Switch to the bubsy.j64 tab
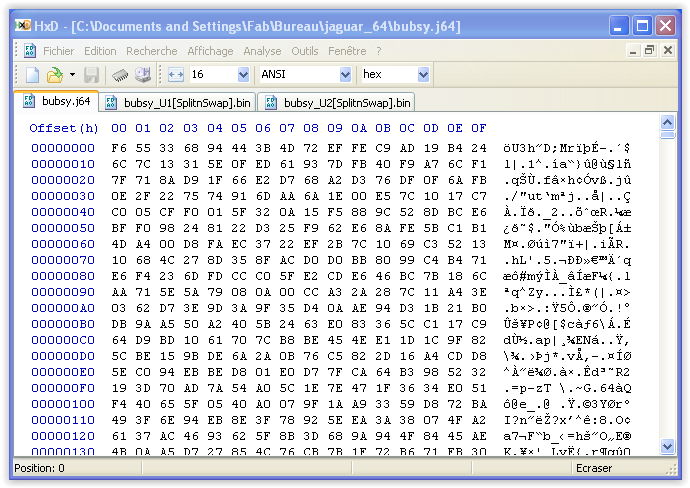Screen dimensions: 690x488 [56, 101]
